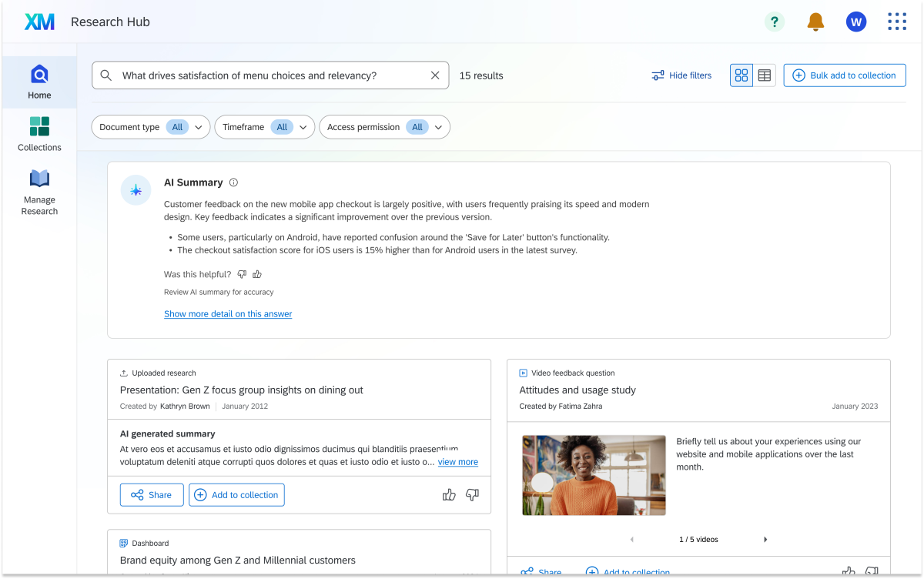
Task: Clear the search query with the X
Action: (435, 75)
